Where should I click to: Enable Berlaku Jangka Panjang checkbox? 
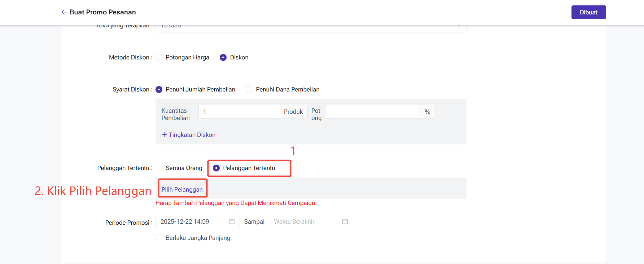point(159,238)
